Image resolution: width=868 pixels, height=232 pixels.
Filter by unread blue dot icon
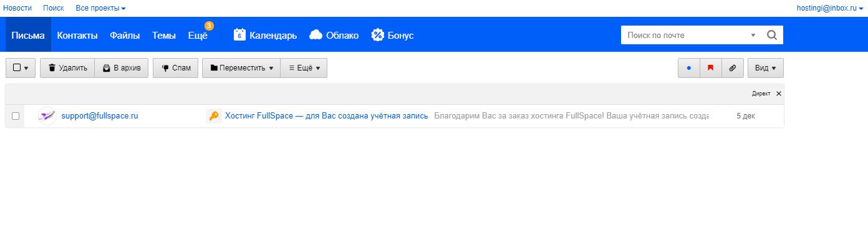(x=688, y=68)
